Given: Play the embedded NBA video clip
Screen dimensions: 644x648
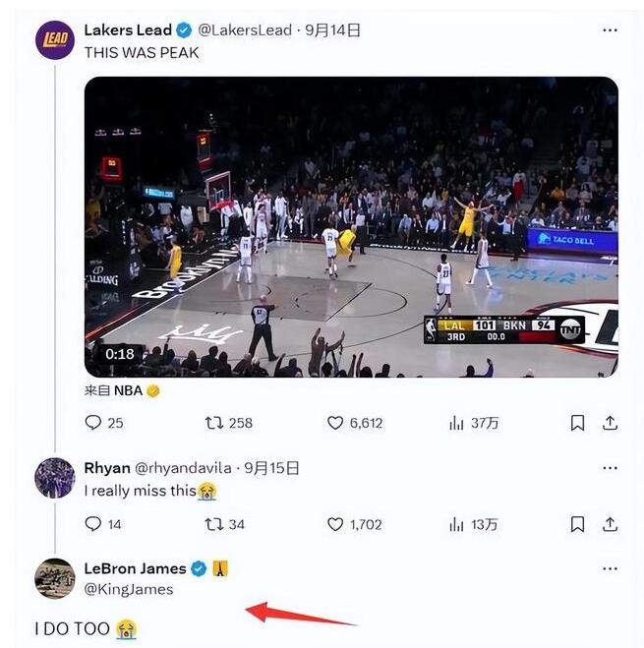Looking at the screenshot, I should tap(351, 226).
